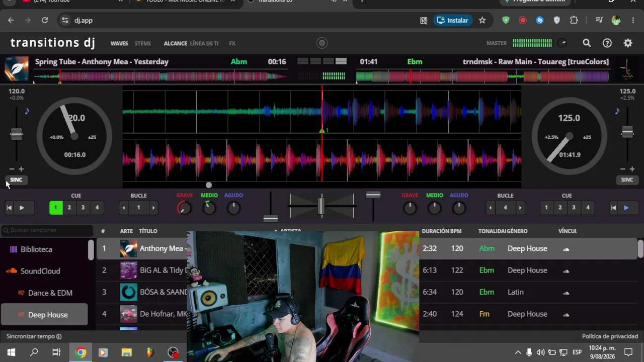The image size is (644, 362).
Task: Trigger cue 2 on the right deck
Action: pyautogui.click(x=560, y=208)
